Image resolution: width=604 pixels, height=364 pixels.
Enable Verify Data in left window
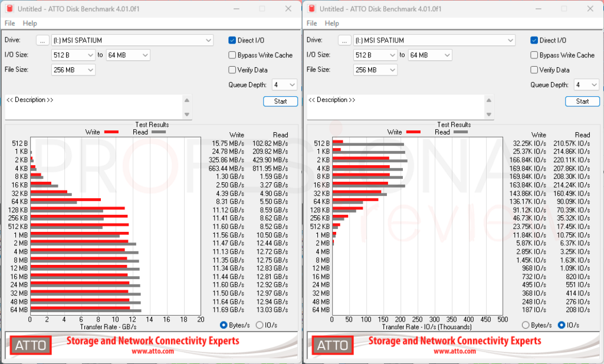pos(232,70)
